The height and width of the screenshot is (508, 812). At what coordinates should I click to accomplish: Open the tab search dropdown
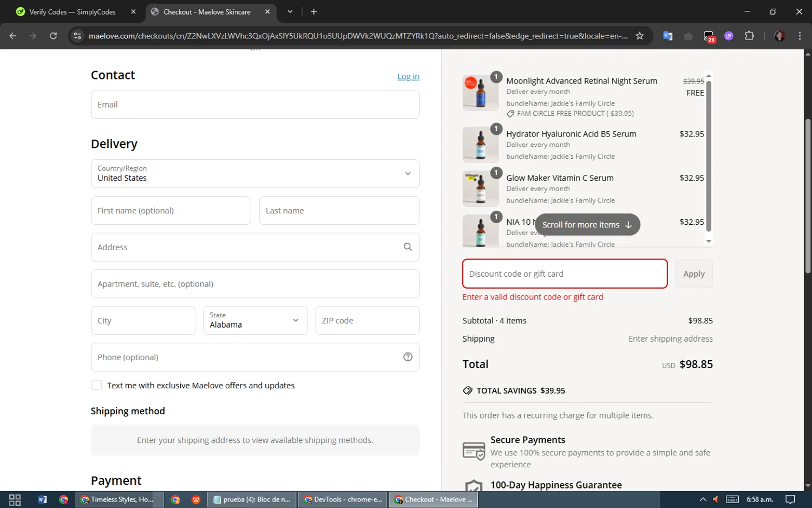coord(290,11)
